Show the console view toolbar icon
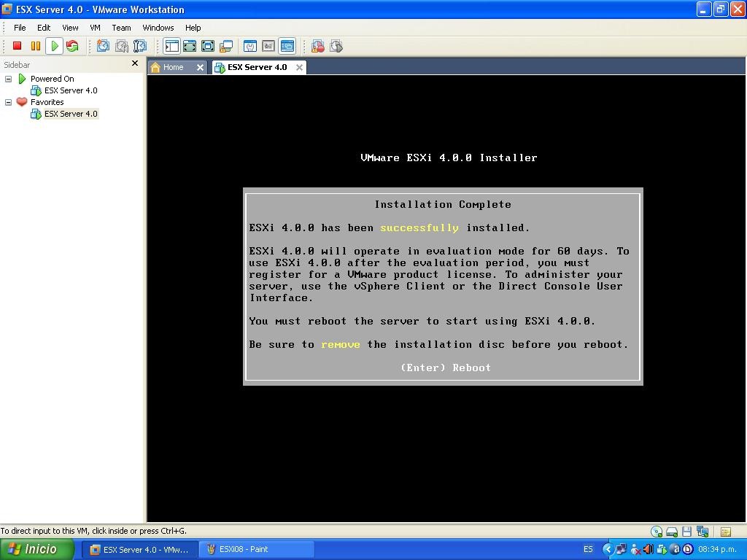This screenshot has width=747, height=560. 287,46
